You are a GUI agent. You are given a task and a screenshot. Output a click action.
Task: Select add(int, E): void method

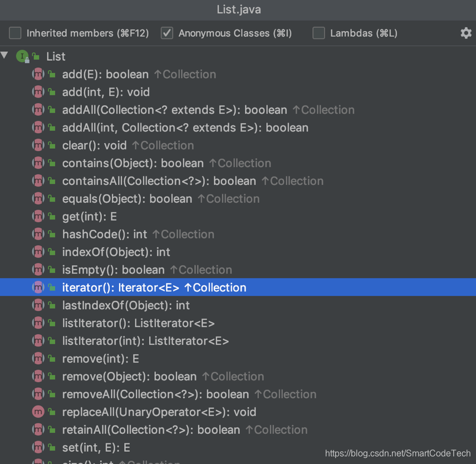(x=106, y=92)
